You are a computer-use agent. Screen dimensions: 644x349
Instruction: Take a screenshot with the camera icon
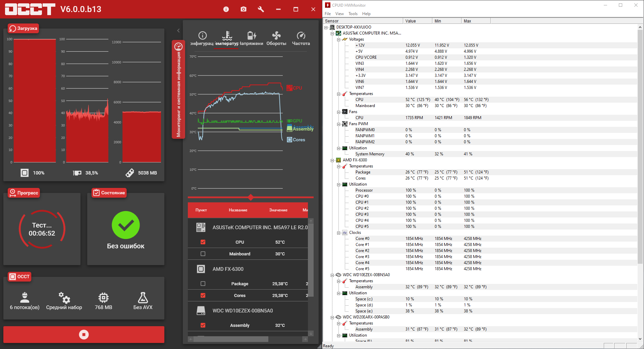coord(244,9)
